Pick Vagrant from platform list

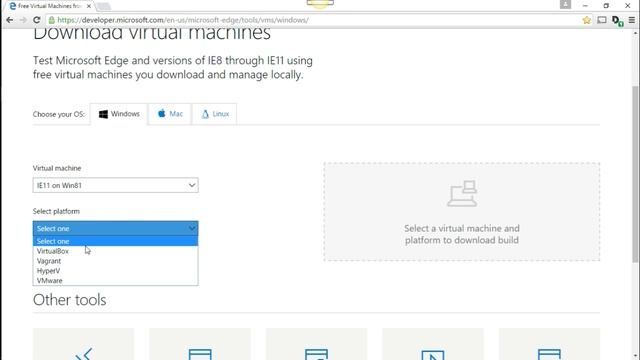(116, 261)
